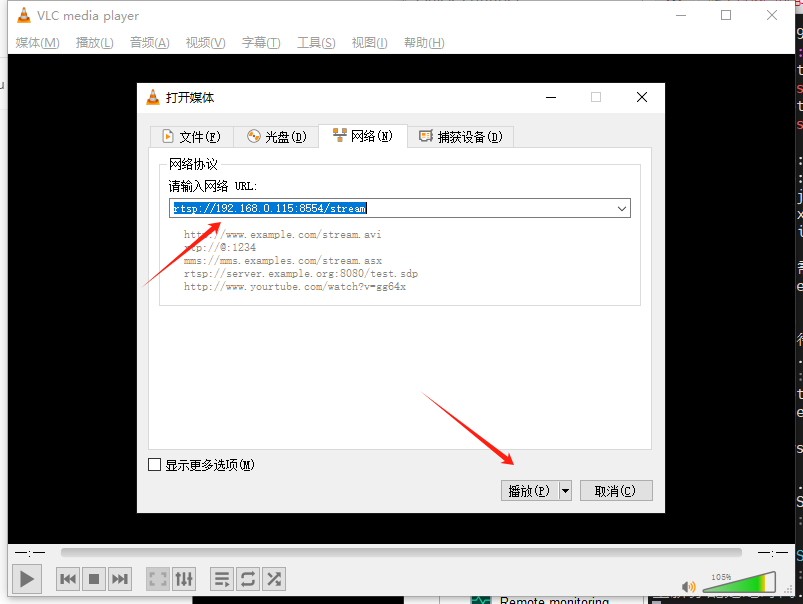803x604 pixels.
Task: Open the extended settings equalizer icon
Action: pos(184,578)
